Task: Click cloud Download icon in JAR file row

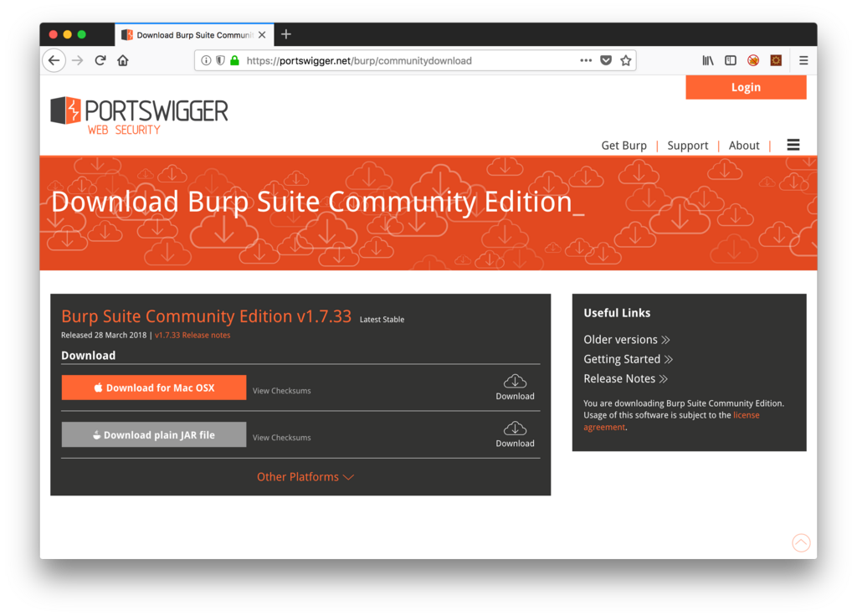Action: tap(515, 434)
